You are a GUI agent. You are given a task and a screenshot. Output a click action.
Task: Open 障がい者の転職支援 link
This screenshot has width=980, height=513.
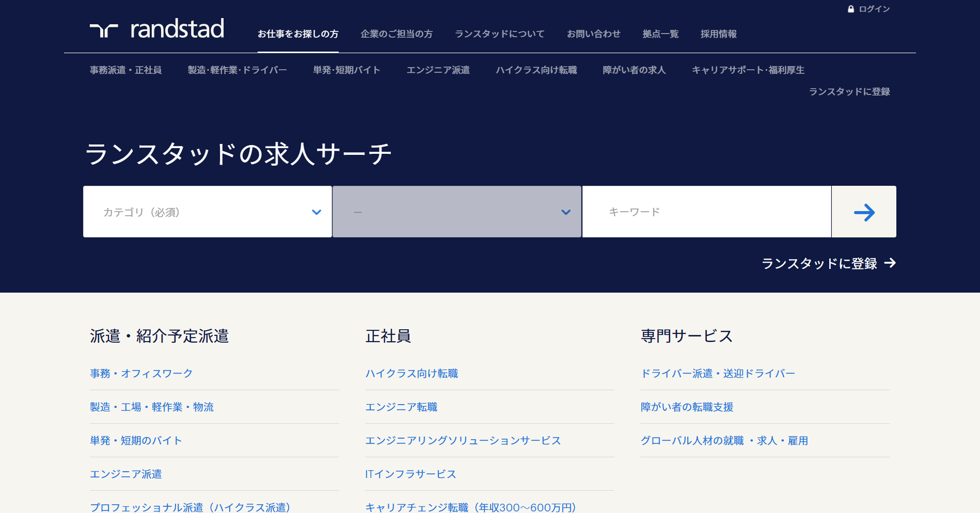click(x=687, y=407)
